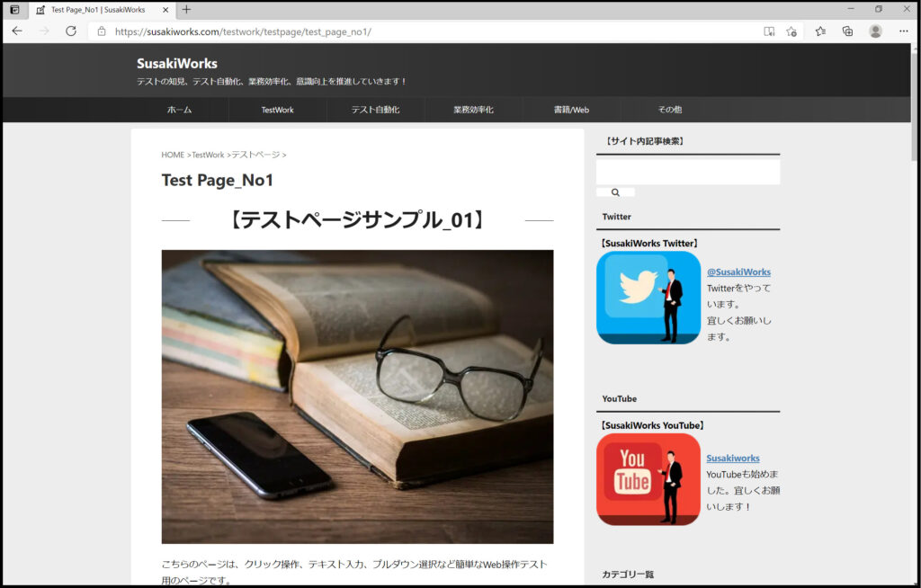Click the books and glasses article image
This screenshot has width=921, height=588.
pyautogui.click(x=357, y=396)
